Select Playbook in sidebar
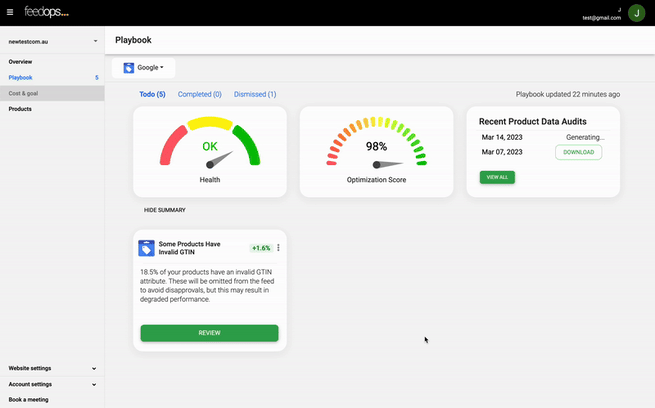The image size is (655, 408). click(x=20, y=78)
